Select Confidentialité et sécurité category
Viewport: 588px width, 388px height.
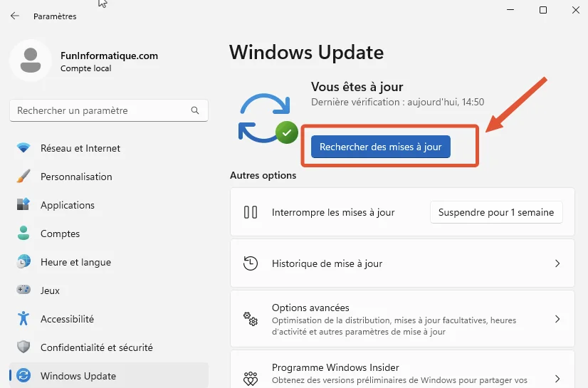pos(109,347)
